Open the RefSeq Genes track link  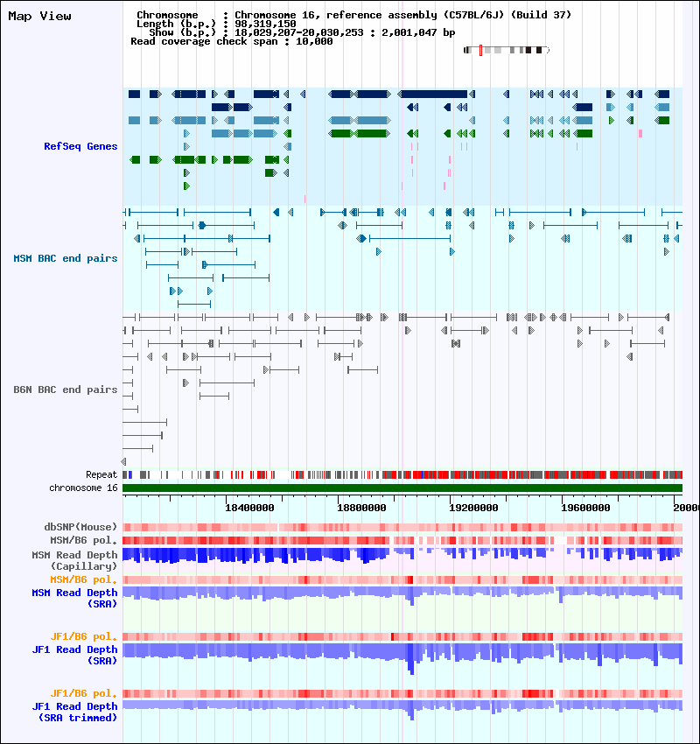(x=80, y=146)
